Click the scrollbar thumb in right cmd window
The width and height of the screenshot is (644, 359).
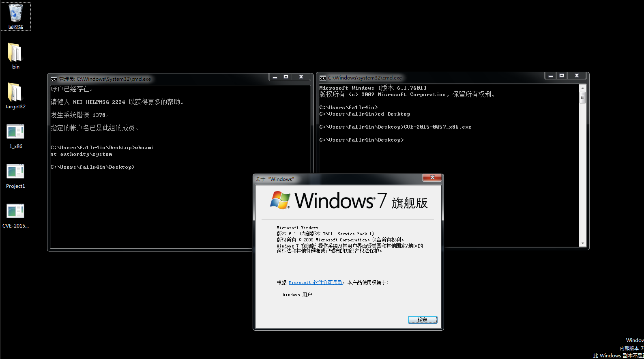(x=583, y=97)
